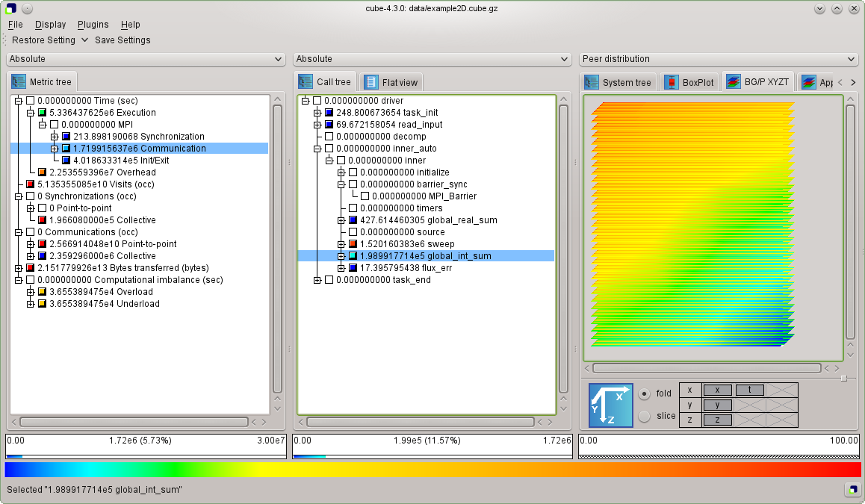This screenshot has height=504, width=865.
Task: Click the y dimension button in fold table
Action: (x=717, y=405)
